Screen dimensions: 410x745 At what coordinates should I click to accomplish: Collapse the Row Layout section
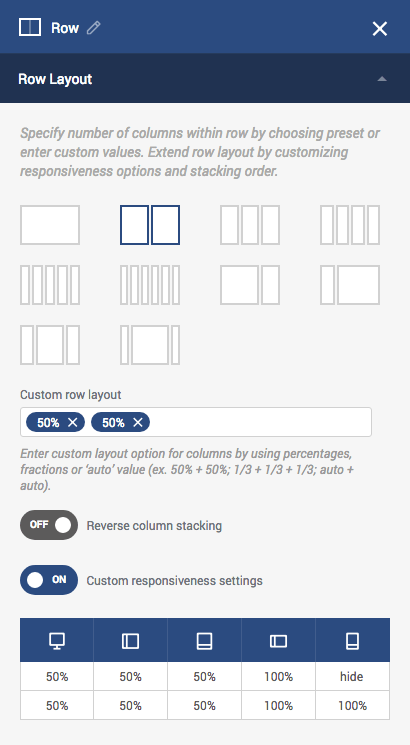pyautogui.click(x=381, y=79)
